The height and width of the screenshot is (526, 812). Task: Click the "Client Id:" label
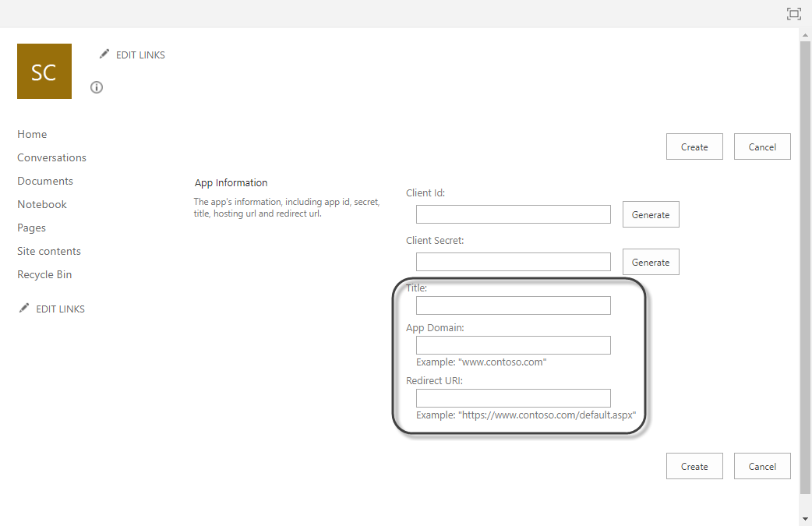click(425, 192)
